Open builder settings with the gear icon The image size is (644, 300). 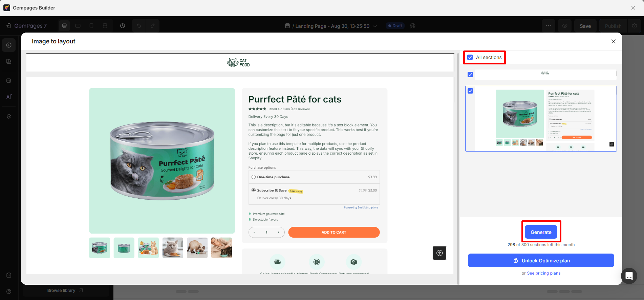point(635,25)
